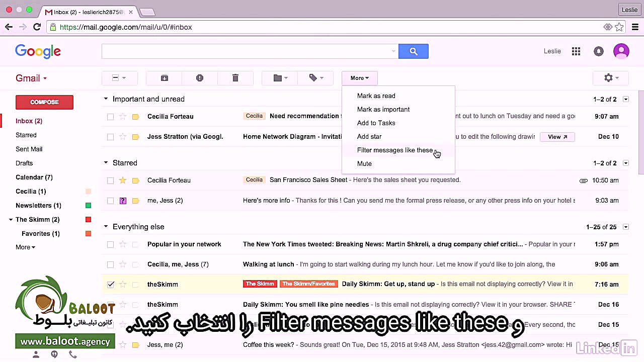Archive the selected conversation

coord(165,78)
